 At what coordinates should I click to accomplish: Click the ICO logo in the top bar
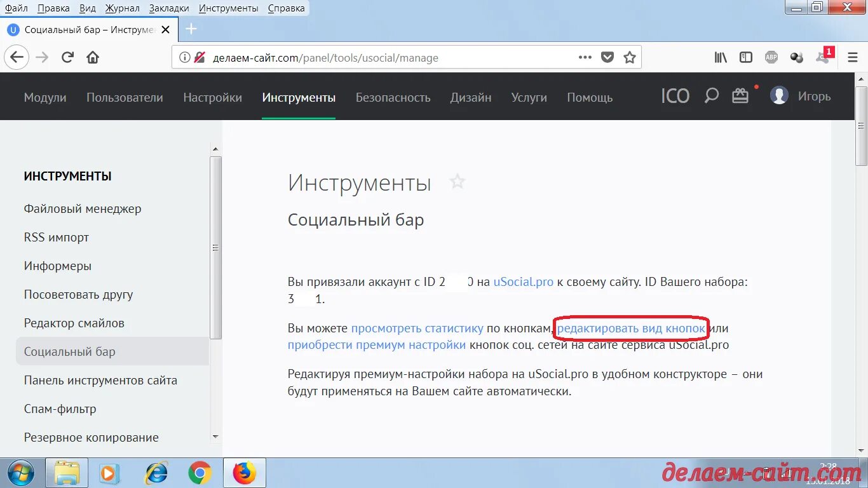tap(674, 95)
